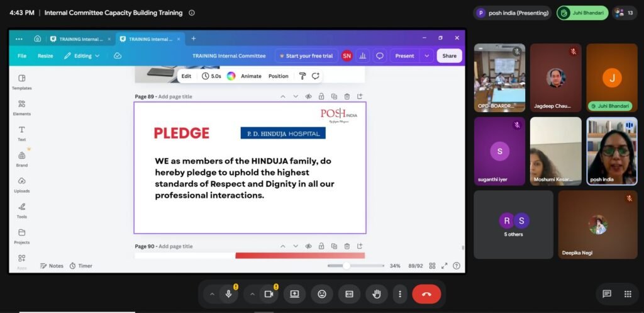Select the Text tool in sidebar
Image resolution: width=644 pixels, height=313 pixels.
[x=22, y=134]
